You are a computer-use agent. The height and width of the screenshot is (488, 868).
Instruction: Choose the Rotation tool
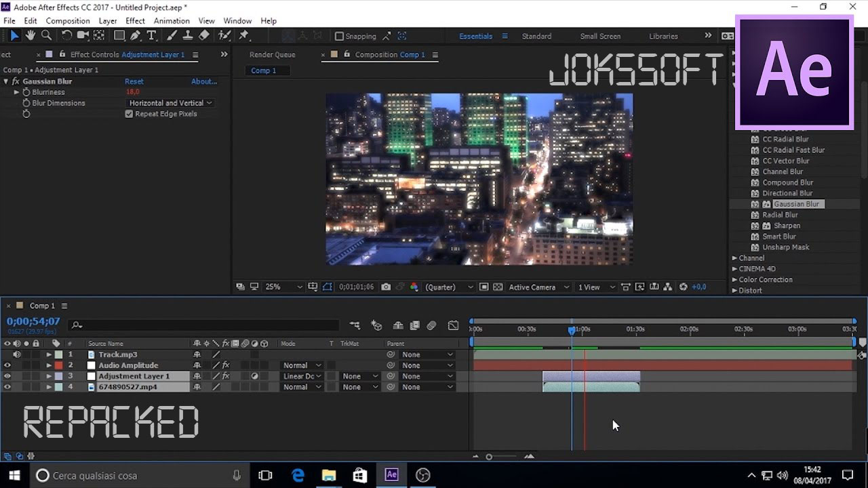tap(66, 35)
